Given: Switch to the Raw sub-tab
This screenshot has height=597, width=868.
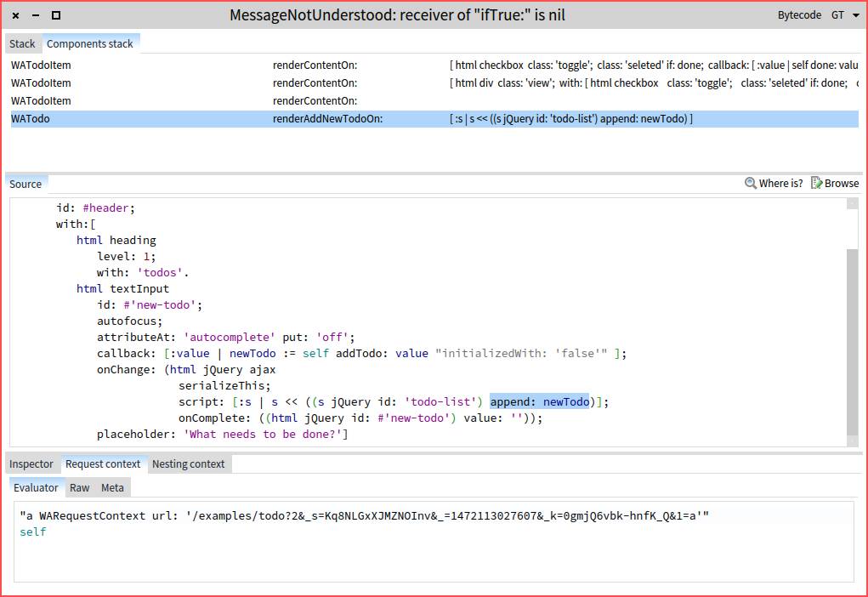Looking at the screenshot, I should coord(80,488).
